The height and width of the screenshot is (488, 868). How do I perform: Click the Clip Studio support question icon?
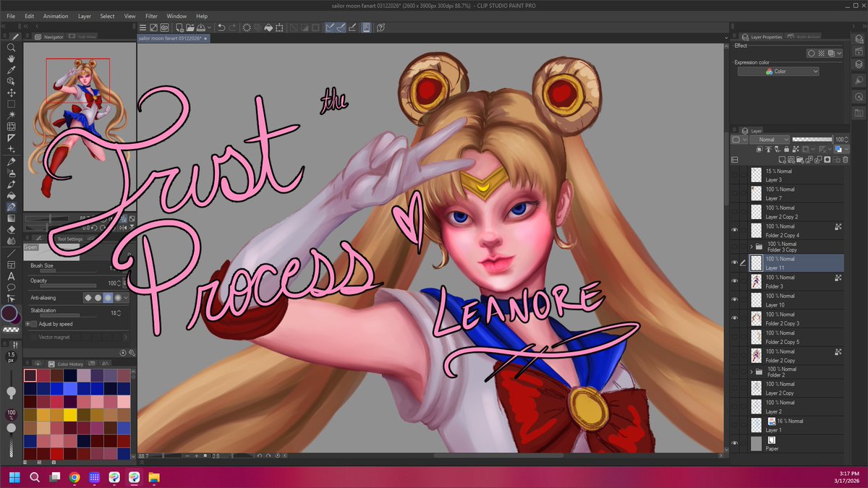(380, 27)
